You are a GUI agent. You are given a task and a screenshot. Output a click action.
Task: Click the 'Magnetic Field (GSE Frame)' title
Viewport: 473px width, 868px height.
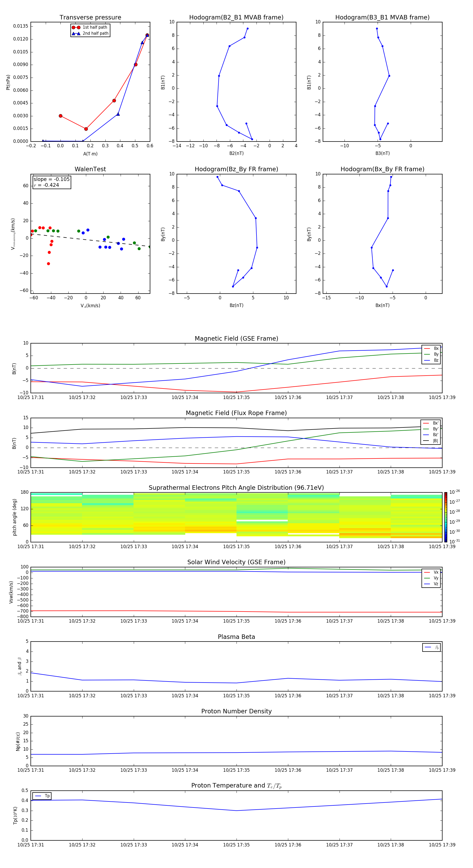(236, 339)
